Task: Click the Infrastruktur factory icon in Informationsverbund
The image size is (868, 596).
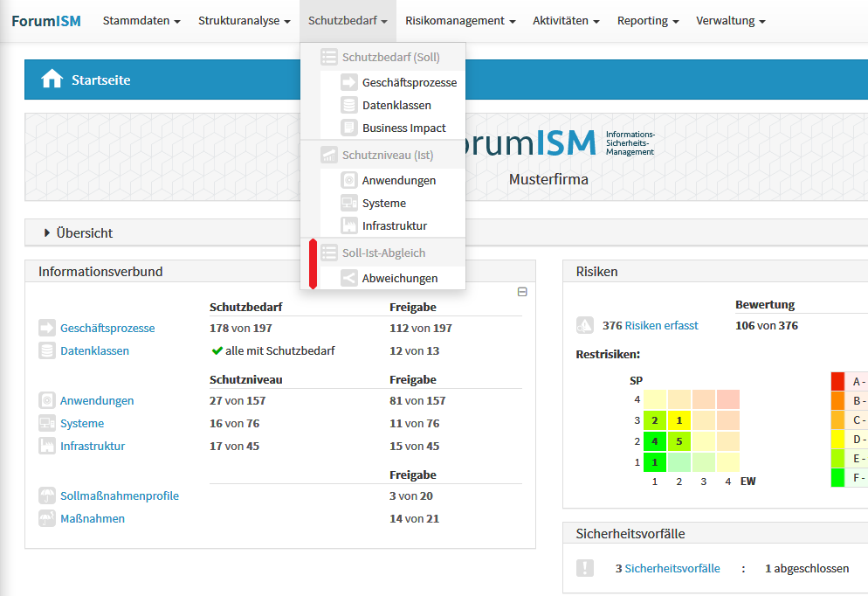Action: pos(46,446)
